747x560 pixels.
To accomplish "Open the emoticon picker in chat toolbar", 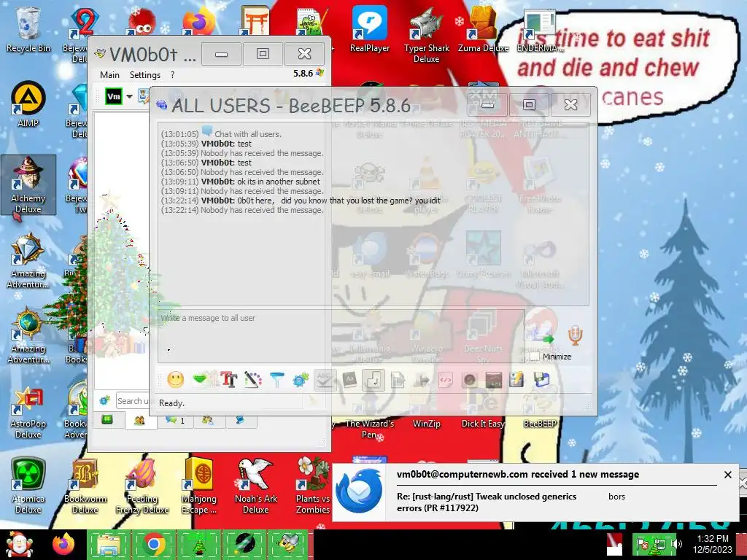I will [175, 379].
